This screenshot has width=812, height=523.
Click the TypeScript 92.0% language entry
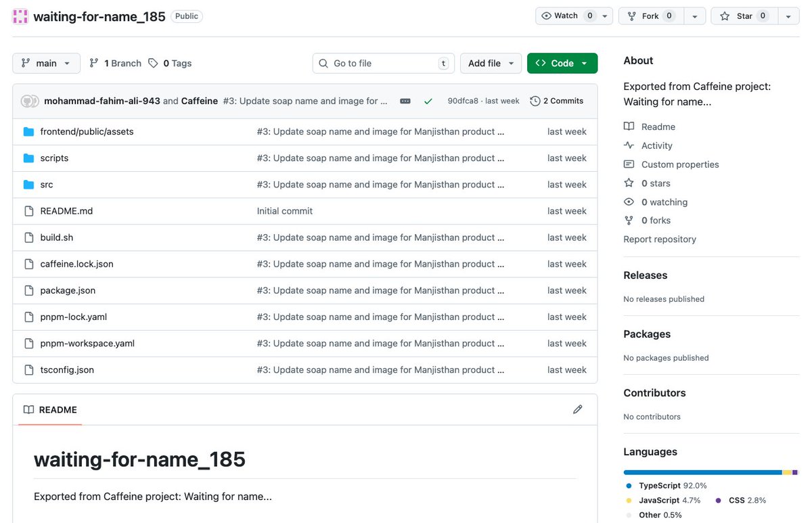click(x=667, y=485)
